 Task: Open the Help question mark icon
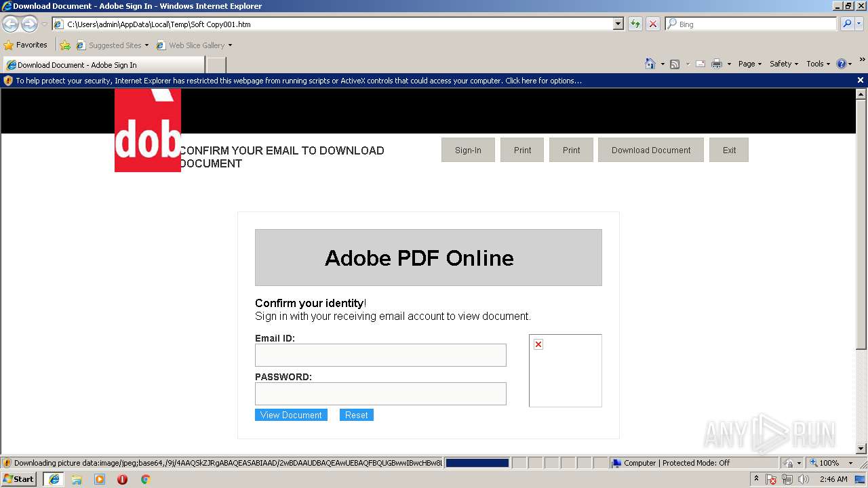point(842,64)
